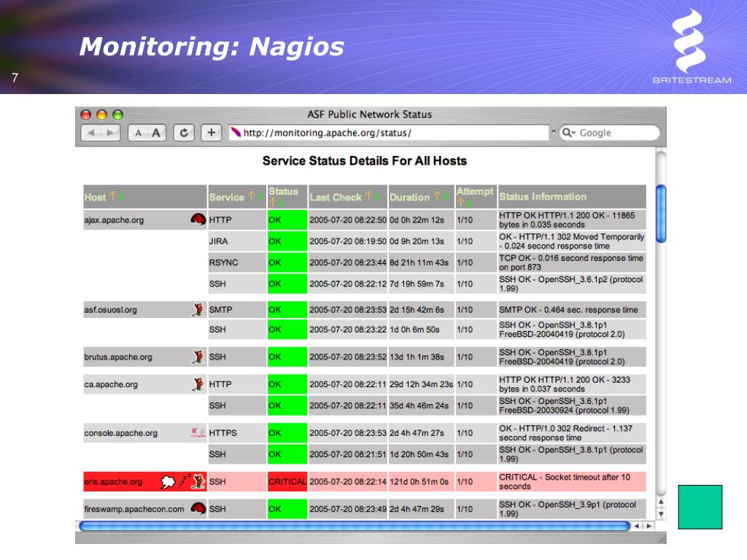Click the BSD daemon icon beside asf.osuosl.org
This screenshot has width=747, height=560.
(198, 309)
